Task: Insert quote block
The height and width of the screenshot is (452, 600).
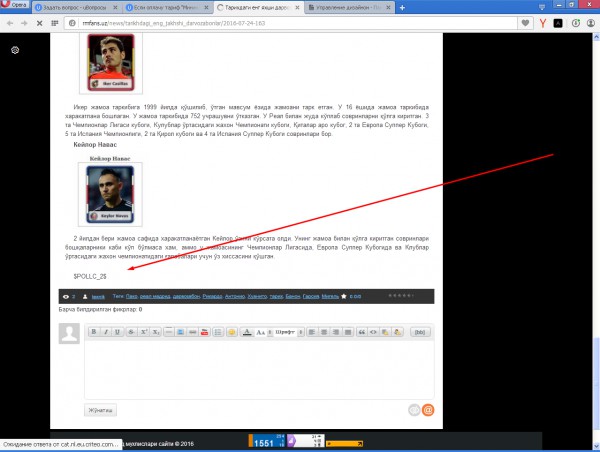Action: (x=362, y=332)
